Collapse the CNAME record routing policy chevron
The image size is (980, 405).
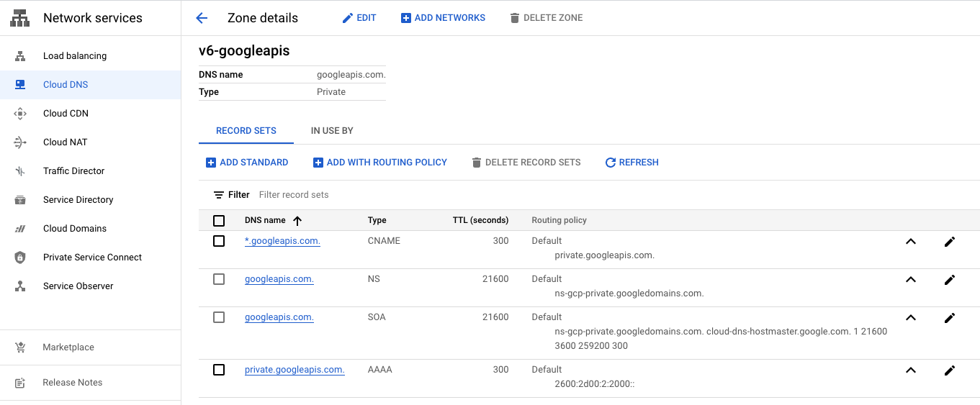[x=910, y=242]
